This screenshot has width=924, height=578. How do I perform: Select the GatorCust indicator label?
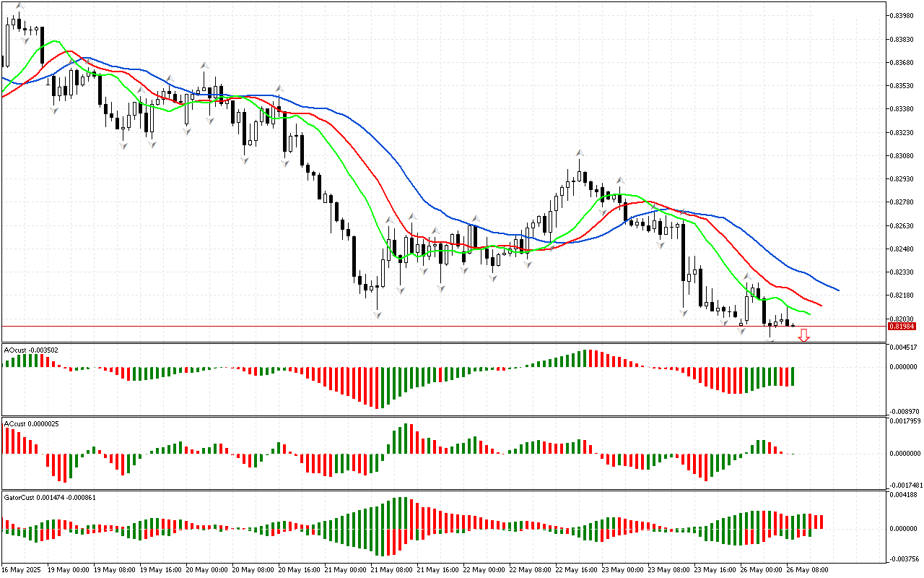point(50,498)
